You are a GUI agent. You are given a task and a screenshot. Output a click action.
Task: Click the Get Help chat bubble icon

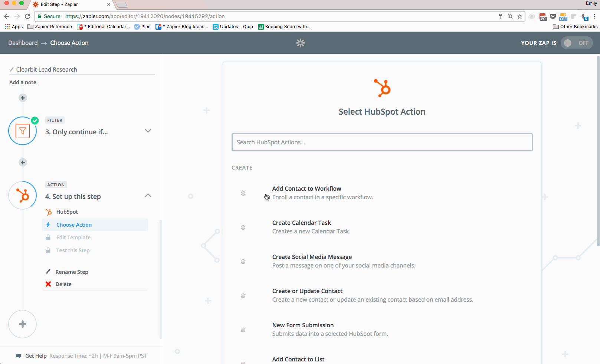(19, 356)
